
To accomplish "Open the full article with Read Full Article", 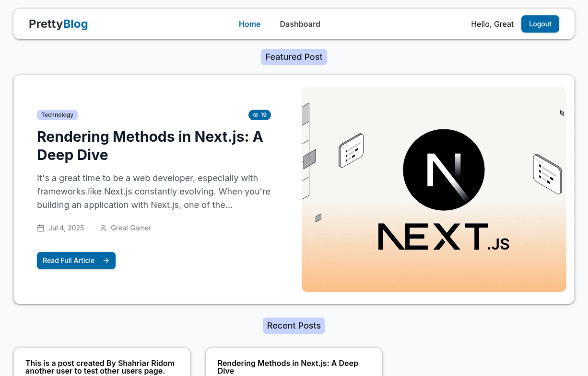I will click(x=76, y=261).
